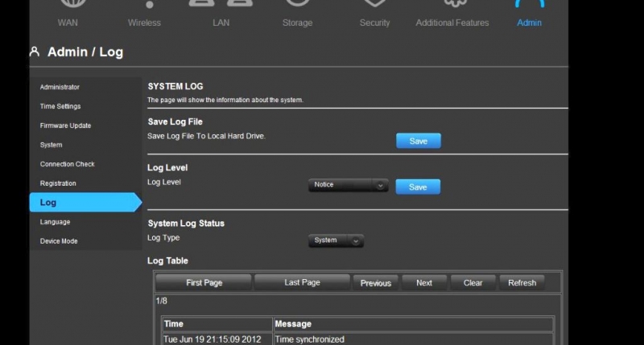
Task: Open Registration in sidebar
Action: pyautogui.click(x=58, y=183)
